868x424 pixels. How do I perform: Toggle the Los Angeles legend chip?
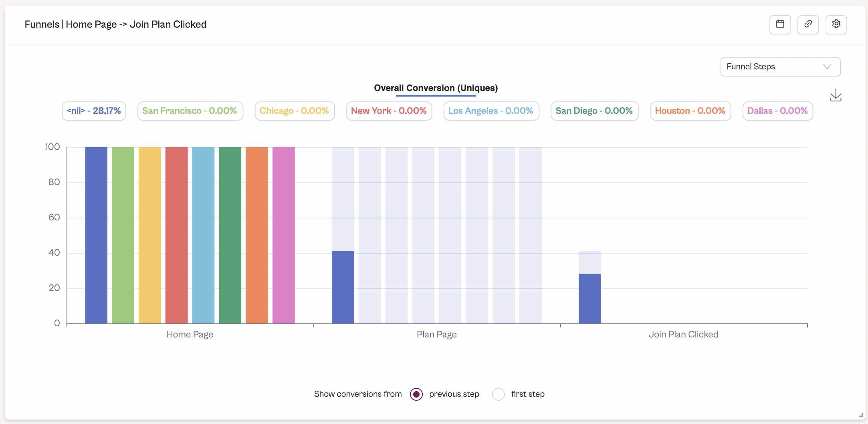(x=491, y=111)
